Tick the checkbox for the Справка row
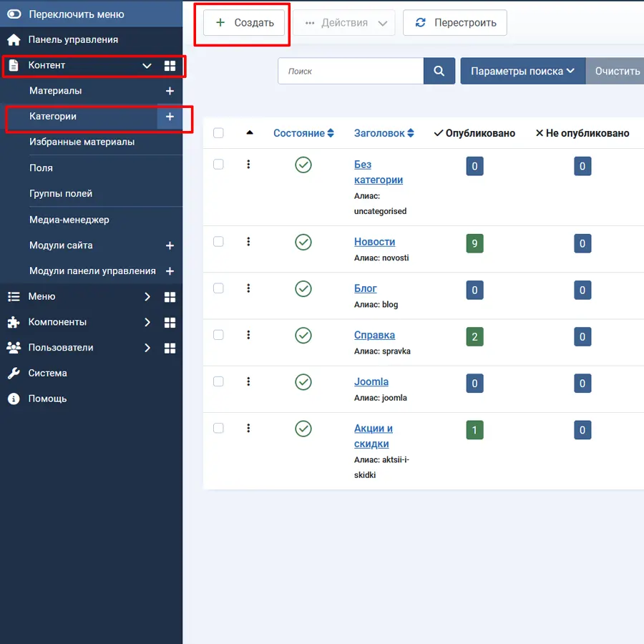644x644 pixels. [218, 335]
